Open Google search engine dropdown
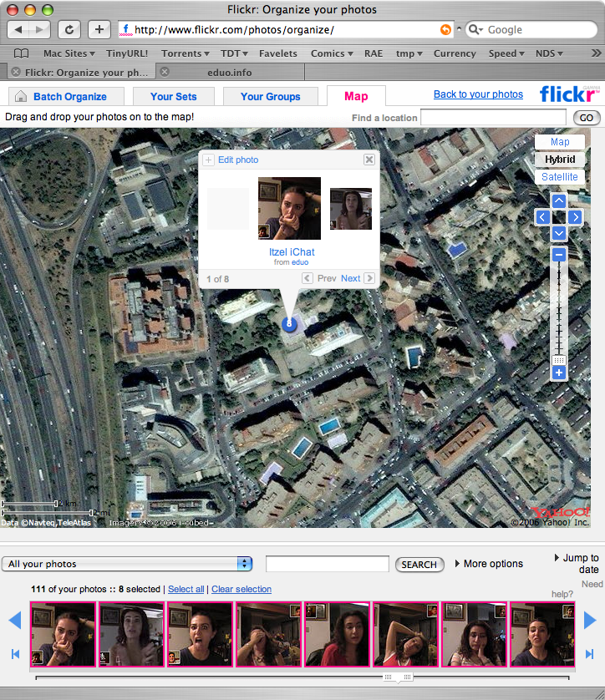 tap(476, 30)
